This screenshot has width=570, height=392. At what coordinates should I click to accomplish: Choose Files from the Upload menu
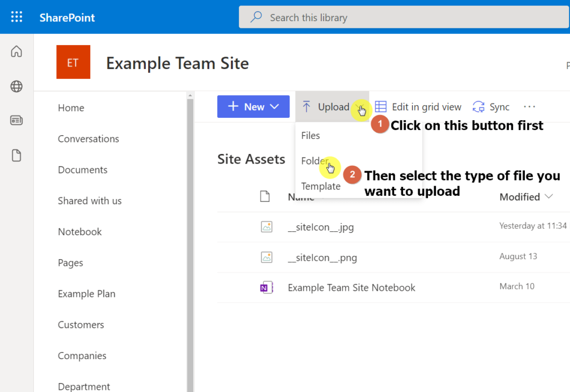tap(311, 135)
